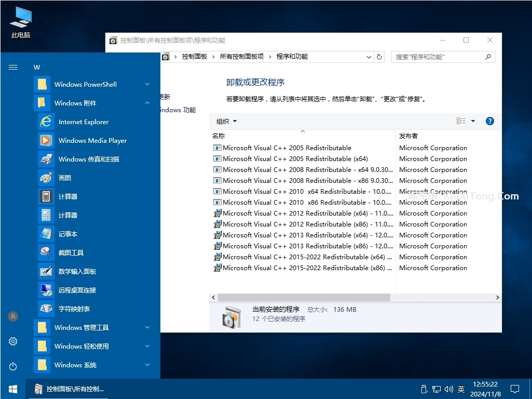The width and height of the screenshot is (532, 399).
Task: Select Visual C++ 2015-2022 Redistributable (x64)
Action: pos(302,257)
